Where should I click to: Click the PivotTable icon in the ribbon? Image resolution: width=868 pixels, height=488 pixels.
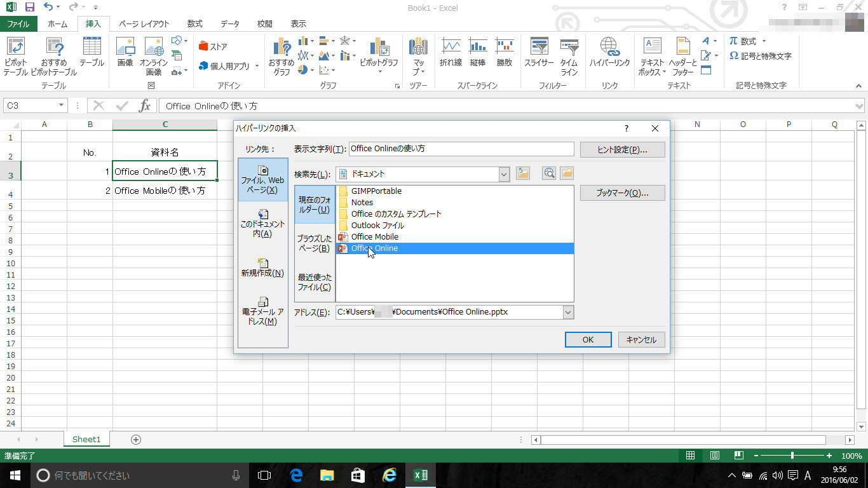tap(15, 57)
